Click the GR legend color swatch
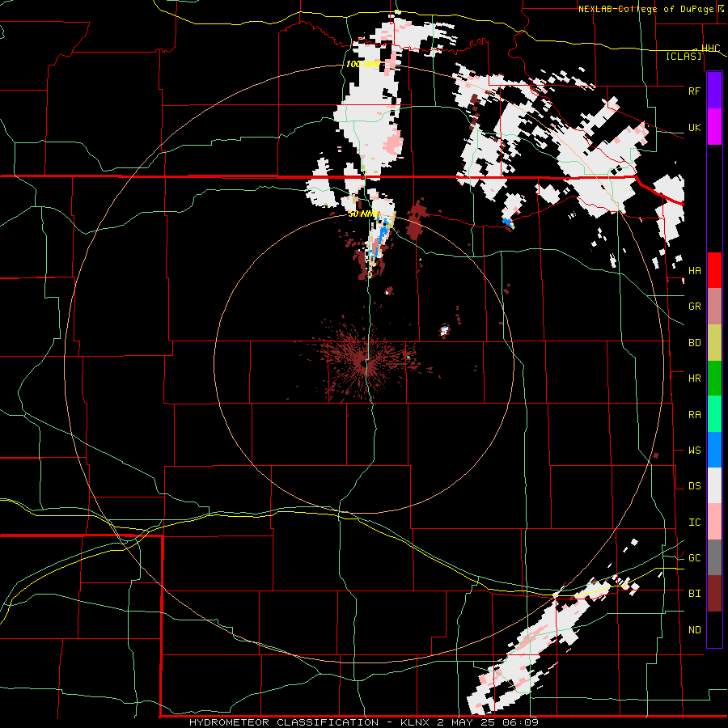Image resolution: width=728 pixels, height=728 pixels. tap(714, 307)
